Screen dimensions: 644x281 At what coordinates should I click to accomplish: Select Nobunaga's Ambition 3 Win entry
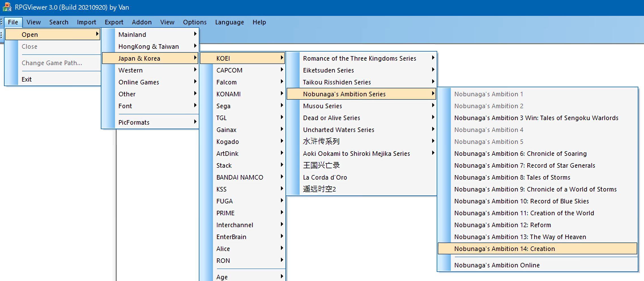click(536, 118)
